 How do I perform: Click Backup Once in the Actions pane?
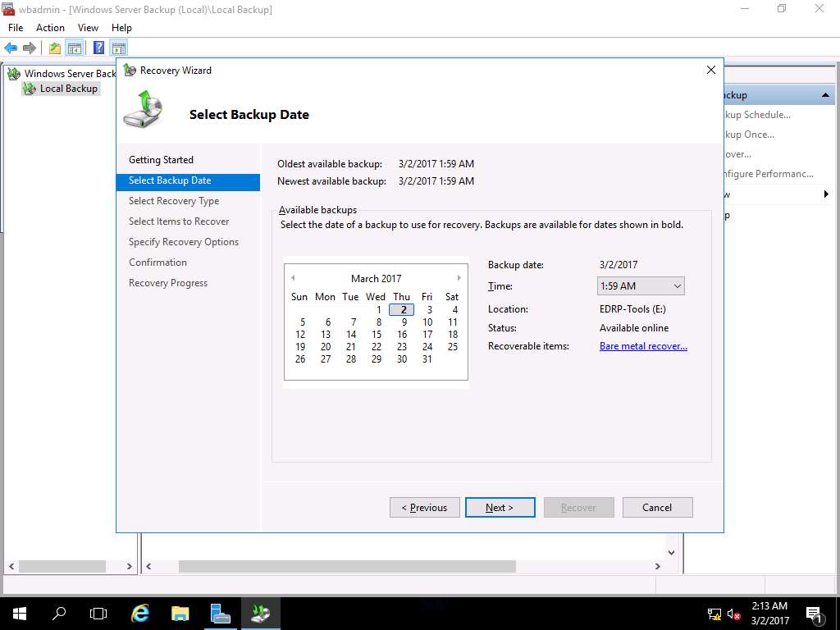pos(749,135)
